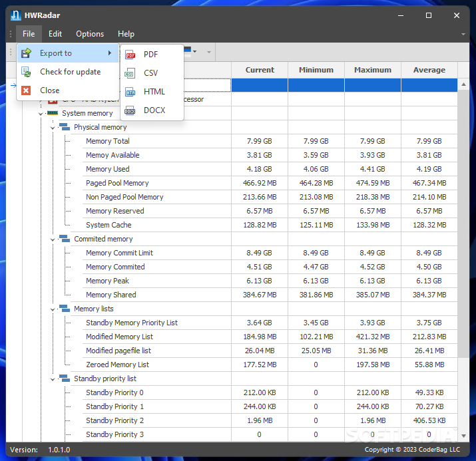Image resolution: width=476 pixels, height=461 pixels.
Task: Open the Options menu
Action: coord(90,34)
